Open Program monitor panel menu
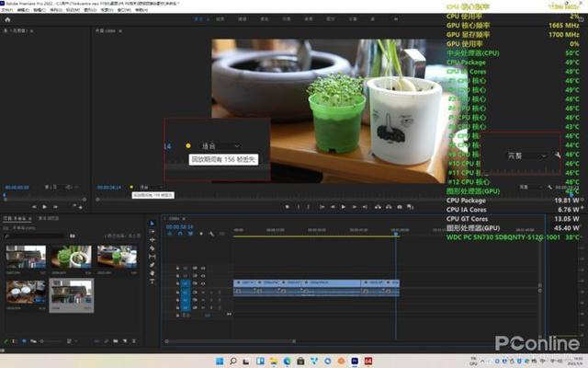The height and width of the screenshot is (368, 588). click(120, 30)
